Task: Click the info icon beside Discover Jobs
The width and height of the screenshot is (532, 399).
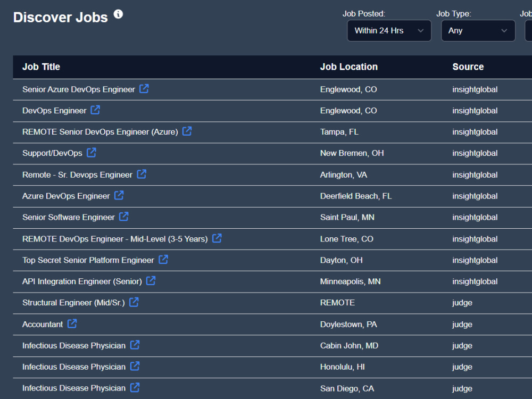Action: [x=118, y=14]
